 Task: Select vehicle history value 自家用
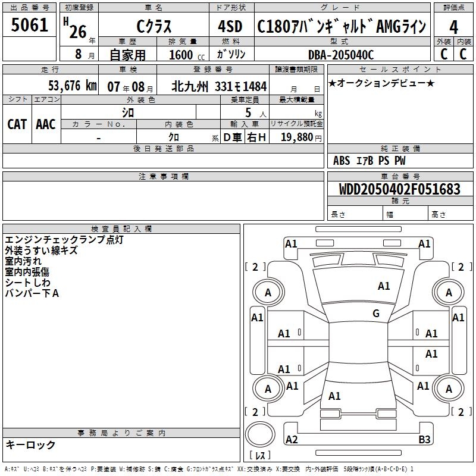[x=127, y=55]
